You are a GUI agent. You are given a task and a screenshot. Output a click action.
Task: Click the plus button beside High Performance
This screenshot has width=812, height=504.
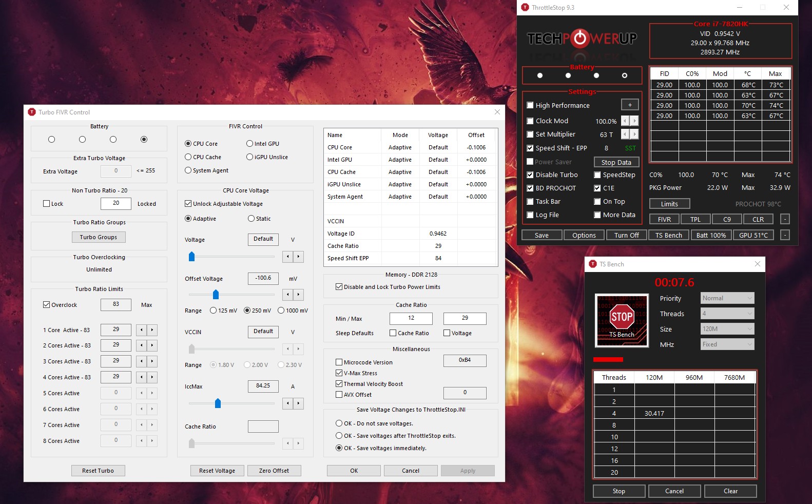point(630,105)
